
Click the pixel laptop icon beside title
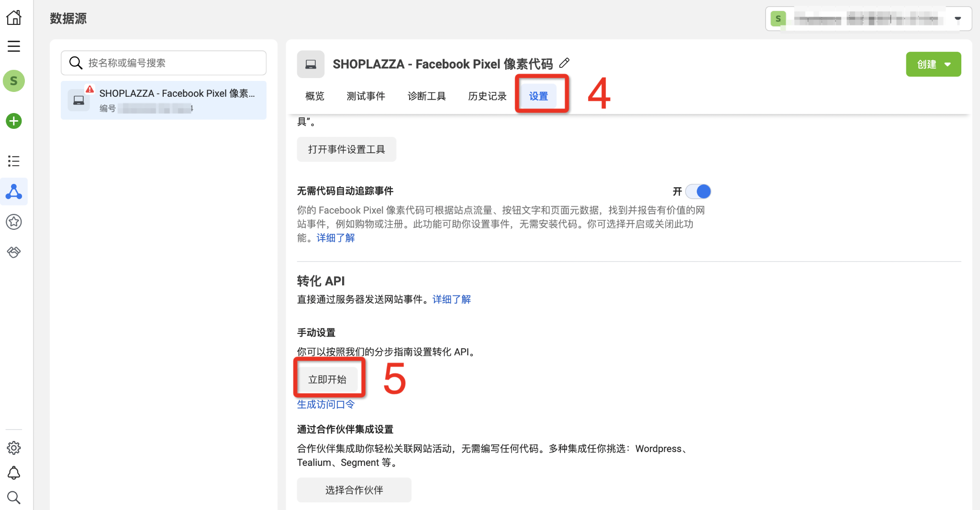pos(311,64)
